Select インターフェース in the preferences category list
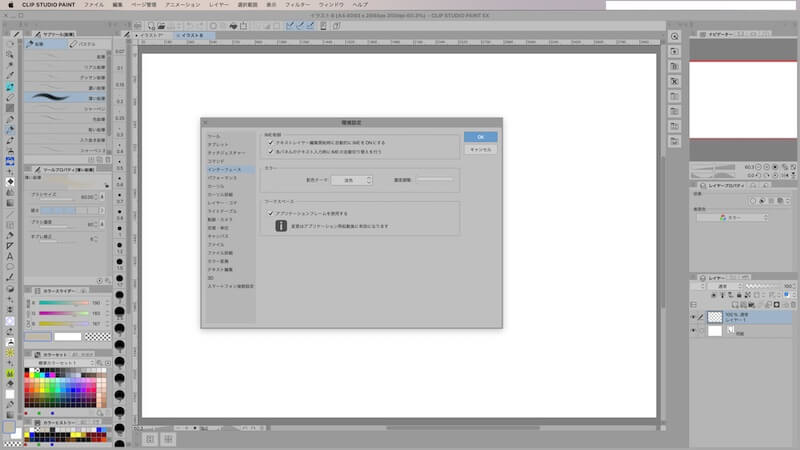The width and height of the screenshot is (800, 450). click(223, 170)
